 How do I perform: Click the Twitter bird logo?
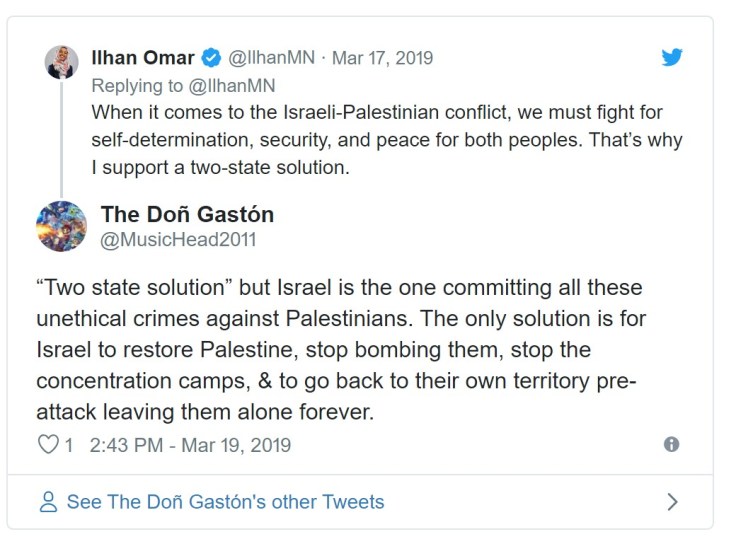(x=672, y=57)
